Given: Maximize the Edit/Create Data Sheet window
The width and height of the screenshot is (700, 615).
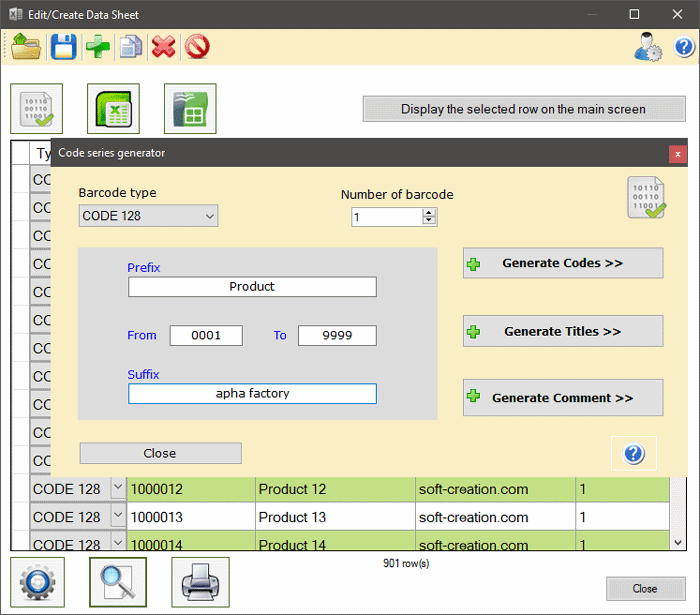Looking at the screenshot, I should click(634, 14).
